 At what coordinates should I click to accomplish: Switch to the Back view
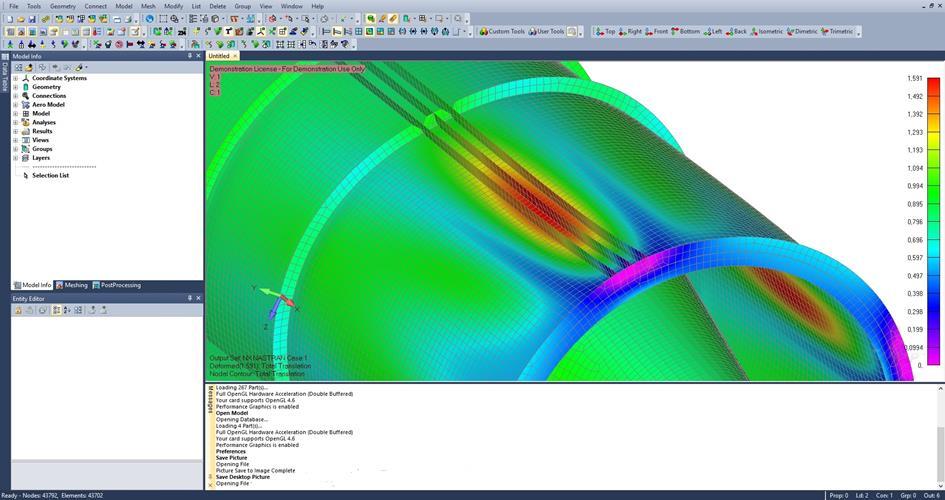tap(736, 31)
